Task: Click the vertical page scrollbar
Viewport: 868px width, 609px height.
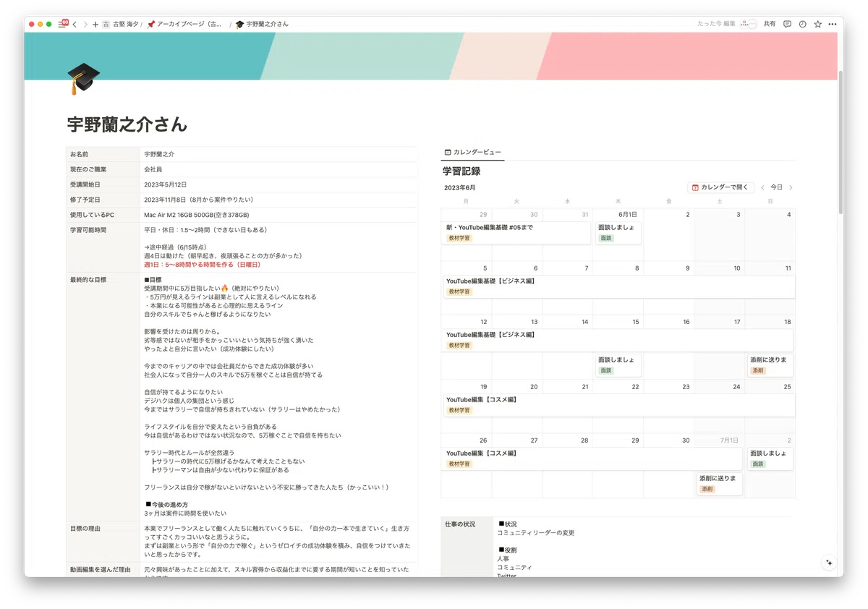Action: [x=841, y=141]
